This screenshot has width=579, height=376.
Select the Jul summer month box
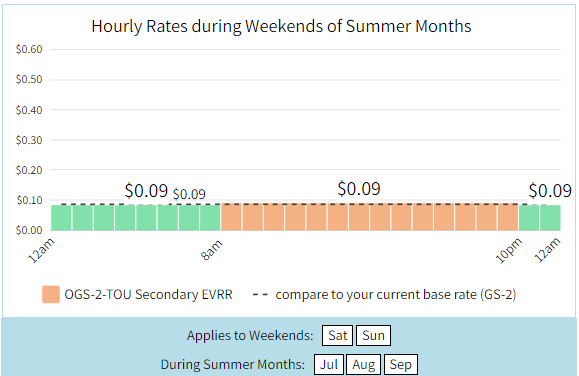point(329,365)
